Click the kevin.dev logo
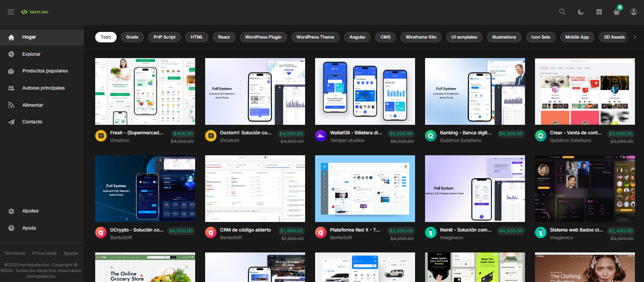 point(35,12)
